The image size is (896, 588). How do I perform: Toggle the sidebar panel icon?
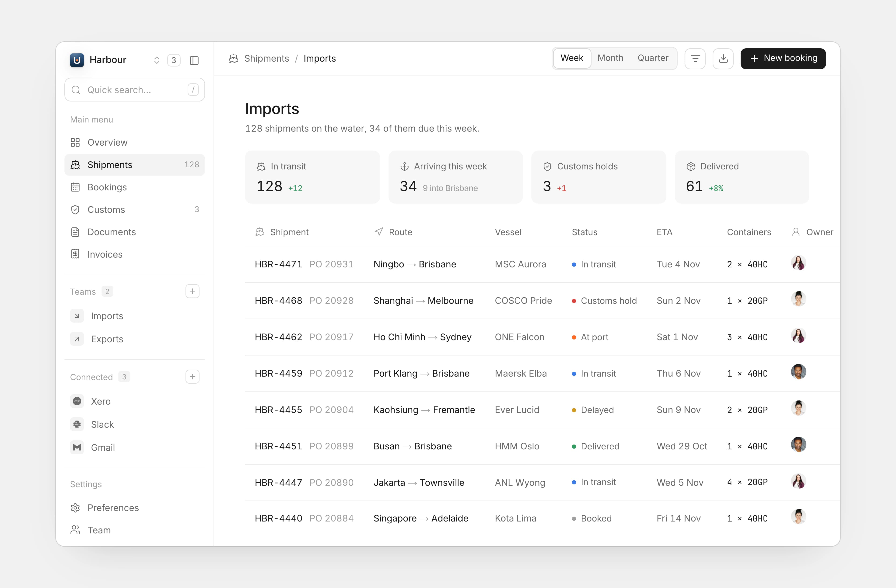[x=194, y=60]
